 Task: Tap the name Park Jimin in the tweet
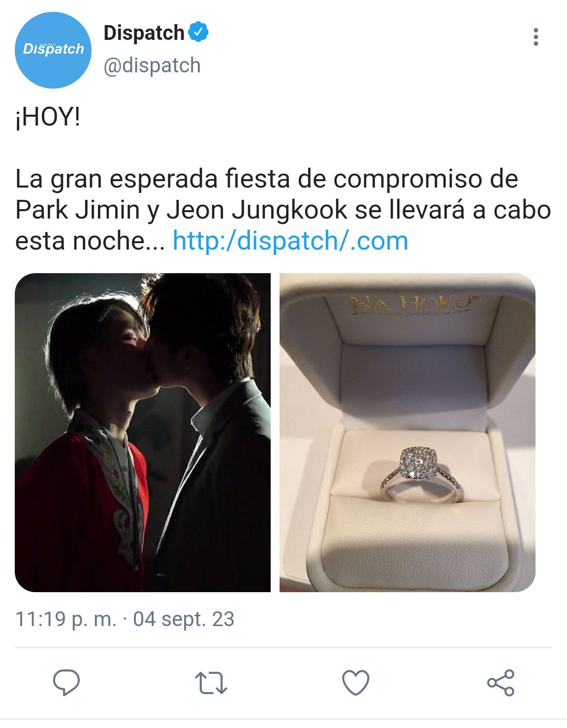pyautogui.click(x=78, y=210)
